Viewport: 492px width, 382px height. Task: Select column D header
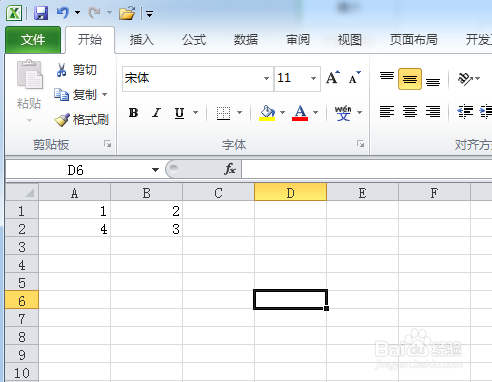290,192
